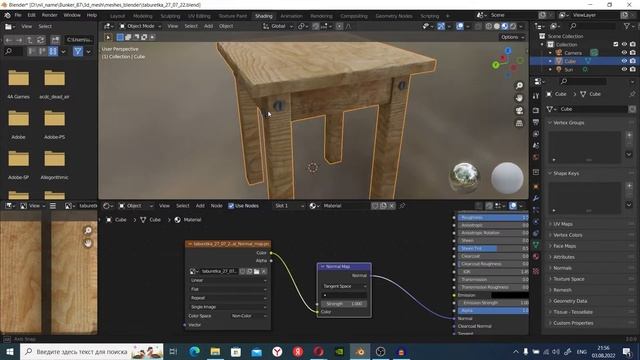Open the Render menu
Image resolution: width=640 pixels, height=360 pixels.
pos(50,15)
